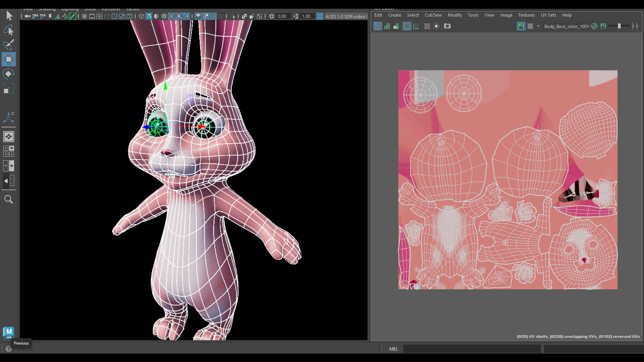Image resolution: width=644 pixels, height=362 pixels.
Task: Click the gamma reset icon
Action: [296, 16]
